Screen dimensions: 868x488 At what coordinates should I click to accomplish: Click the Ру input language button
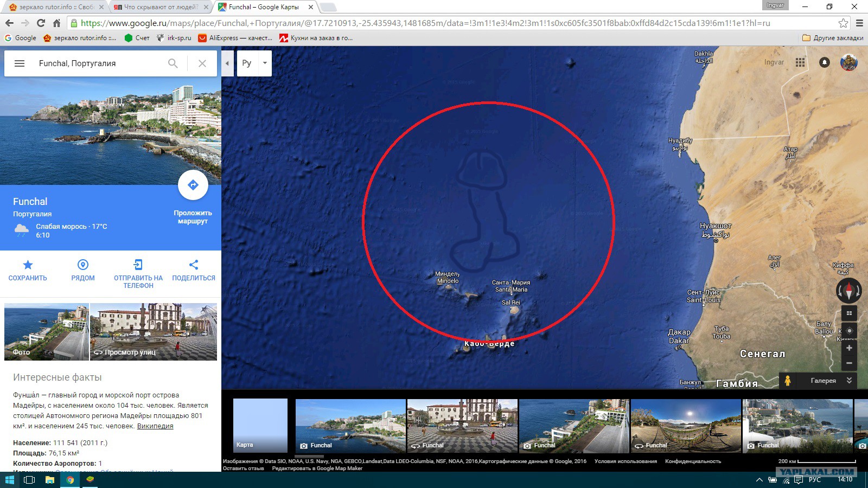point(247,63)
